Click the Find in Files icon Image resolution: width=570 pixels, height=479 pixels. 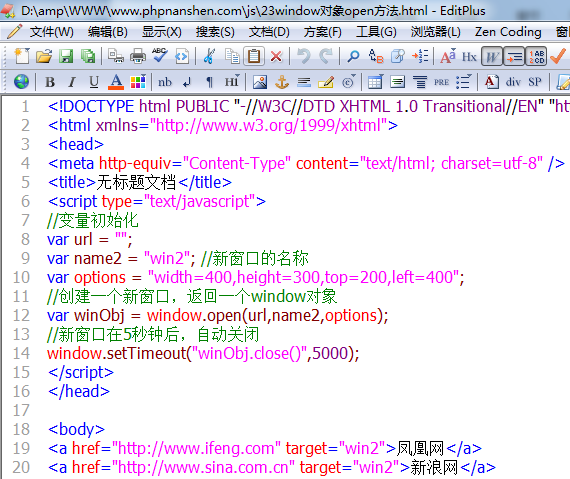[398, 56]
